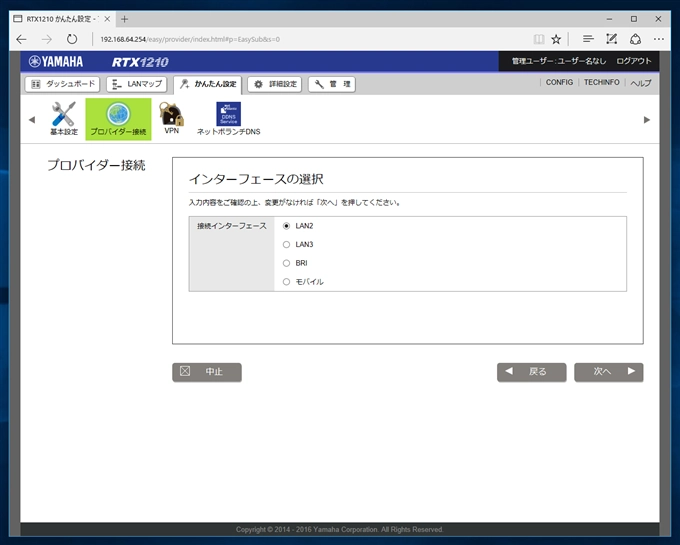Viewport: 680px width, 545px height.
Task: Open the TECHINFO link
Action: (x=602, y=82)
